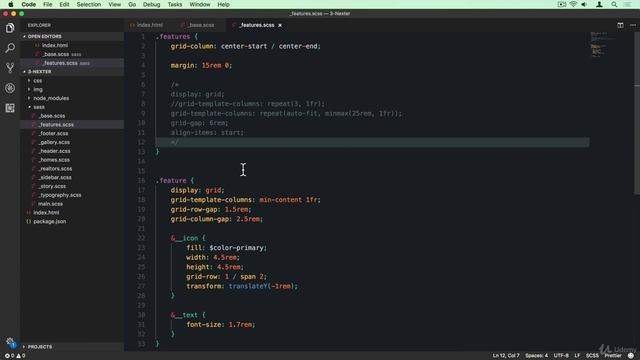The width and height of the screenshot is (640, 360).
Task: Place cursor on the margin: 15rem 0 line
Action: click(201, 65)
